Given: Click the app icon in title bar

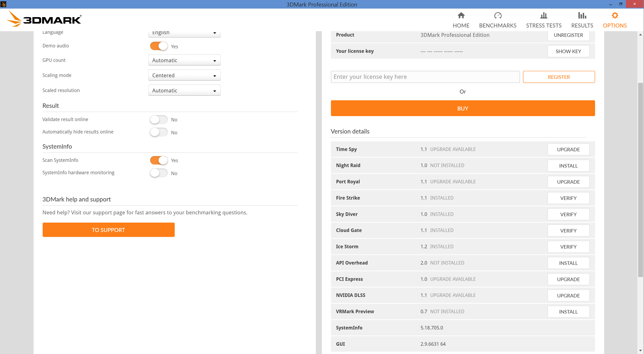Looking at the screenshot, I should tap(3, 4).
